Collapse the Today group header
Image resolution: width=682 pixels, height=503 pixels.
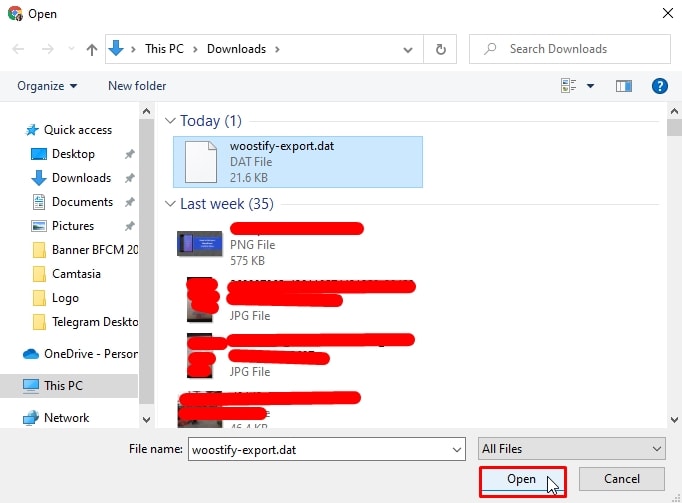point(171,121)
